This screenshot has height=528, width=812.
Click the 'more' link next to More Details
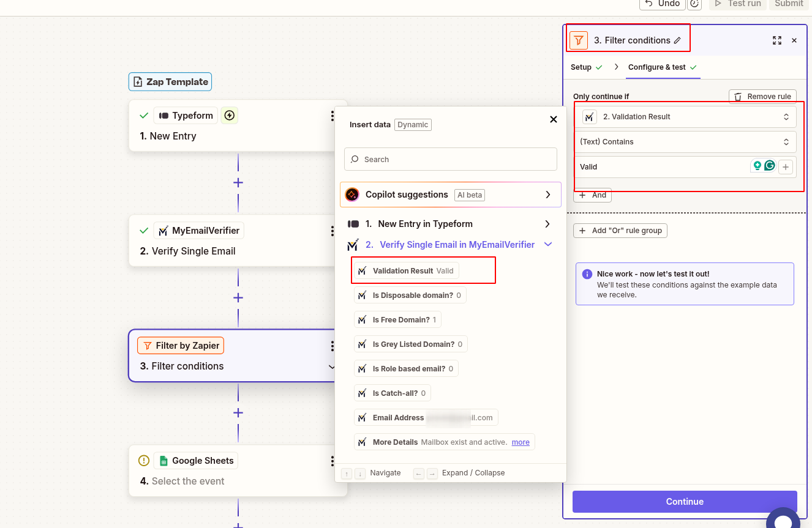click(520, 442)
